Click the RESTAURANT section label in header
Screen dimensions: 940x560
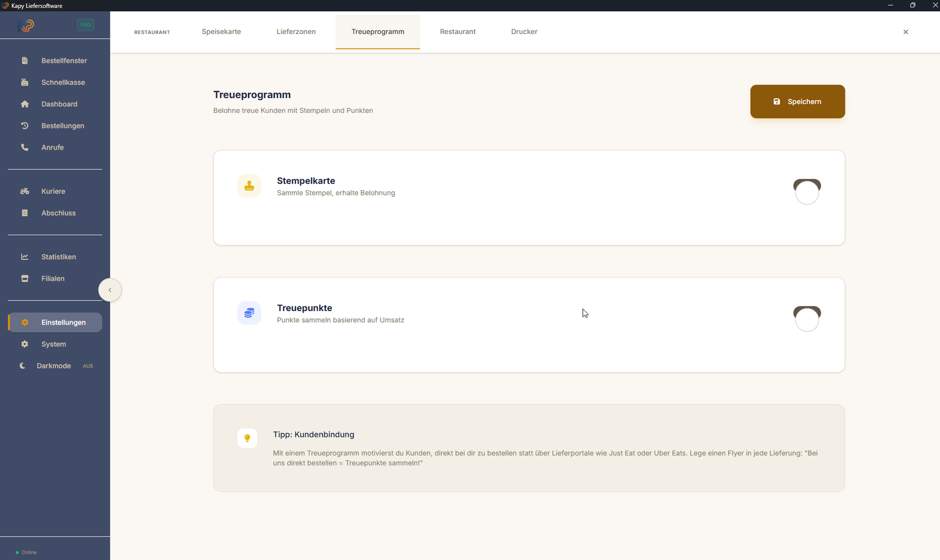click(152, 32)
